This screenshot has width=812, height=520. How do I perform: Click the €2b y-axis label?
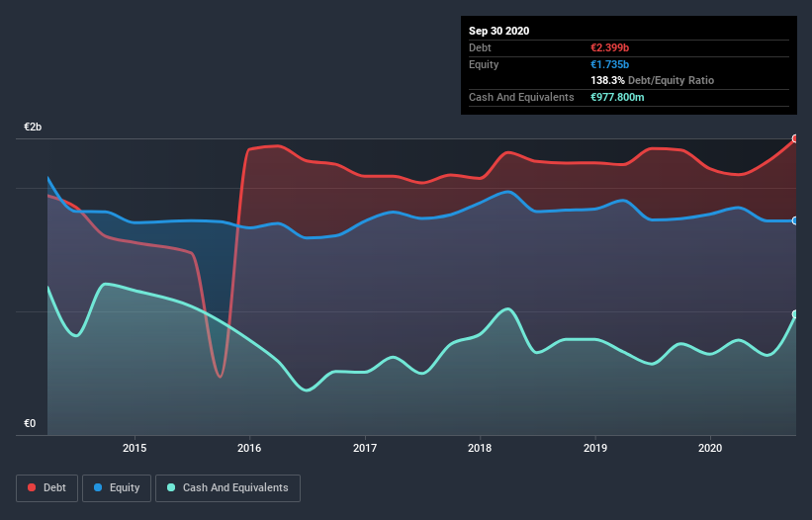click(33, 128)
